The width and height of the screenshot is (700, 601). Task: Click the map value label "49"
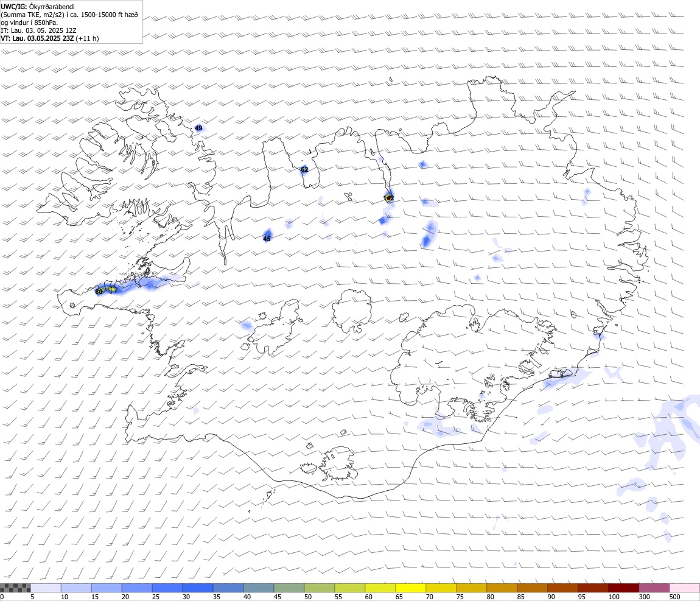tap(198, 128)
